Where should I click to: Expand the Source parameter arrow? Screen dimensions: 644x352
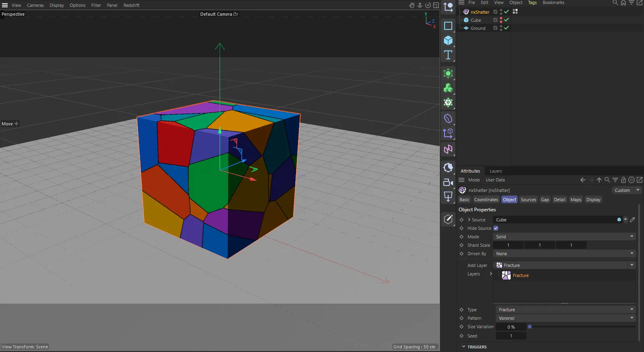[x=469, y=220]
